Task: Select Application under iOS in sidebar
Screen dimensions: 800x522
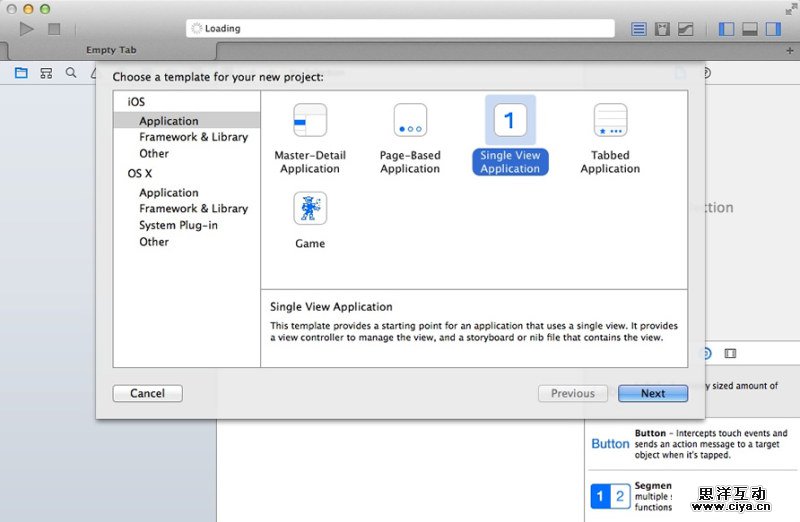Action: coord(169,121)
